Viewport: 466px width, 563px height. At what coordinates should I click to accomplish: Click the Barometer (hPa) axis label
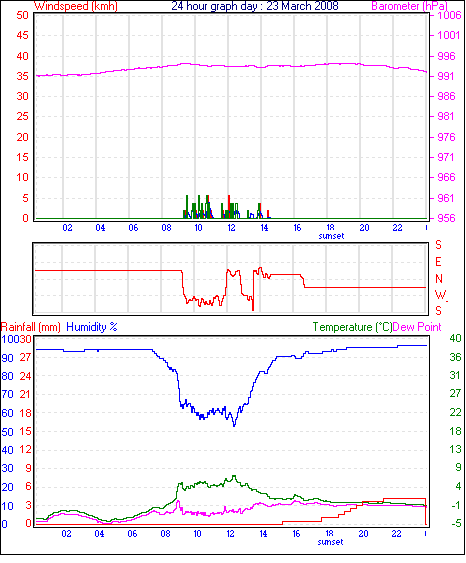409,6
